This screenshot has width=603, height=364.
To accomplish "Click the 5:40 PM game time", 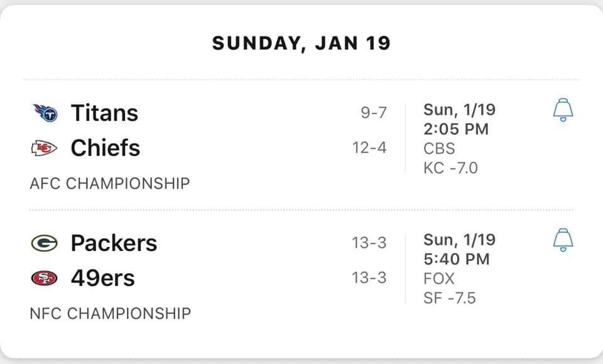I will 457,259.
